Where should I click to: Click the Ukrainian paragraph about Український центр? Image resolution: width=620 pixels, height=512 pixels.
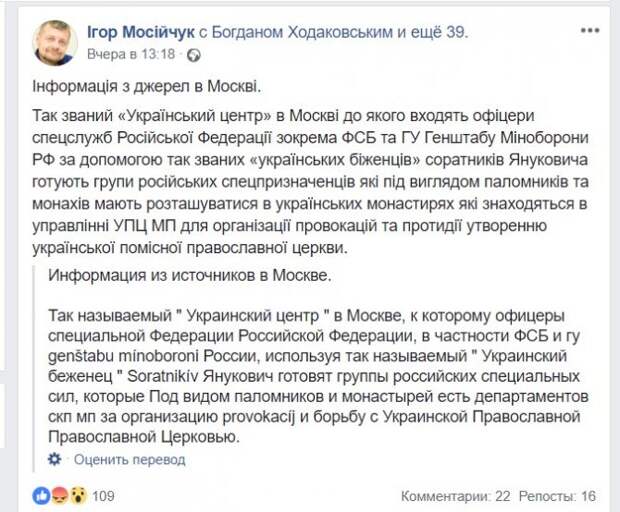tap(310, 182)
